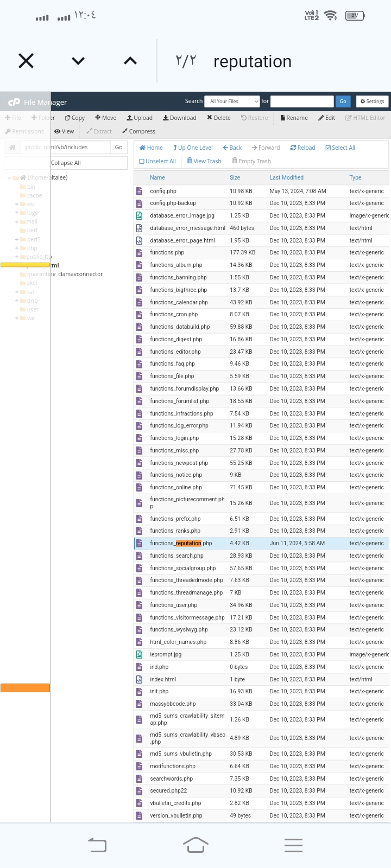391x868 pixels.
Task: Click Delete in the toolbar
Action: coord(219,118)
